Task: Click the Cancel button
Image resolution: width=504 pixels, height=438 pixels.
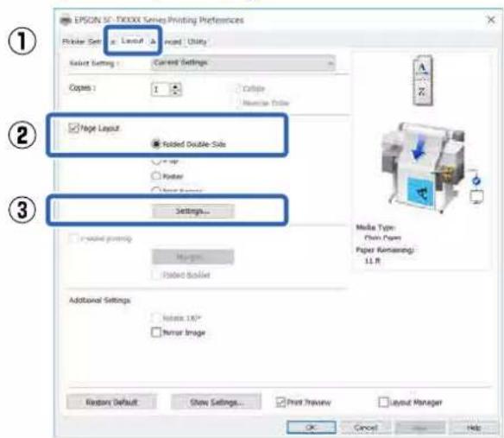Action: click(366, 428)
